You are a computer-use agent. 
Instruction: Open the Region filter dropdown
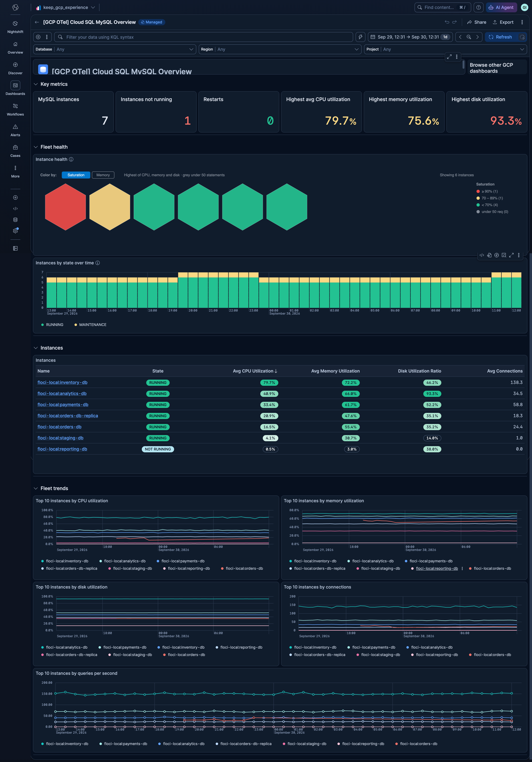point(280,49)
